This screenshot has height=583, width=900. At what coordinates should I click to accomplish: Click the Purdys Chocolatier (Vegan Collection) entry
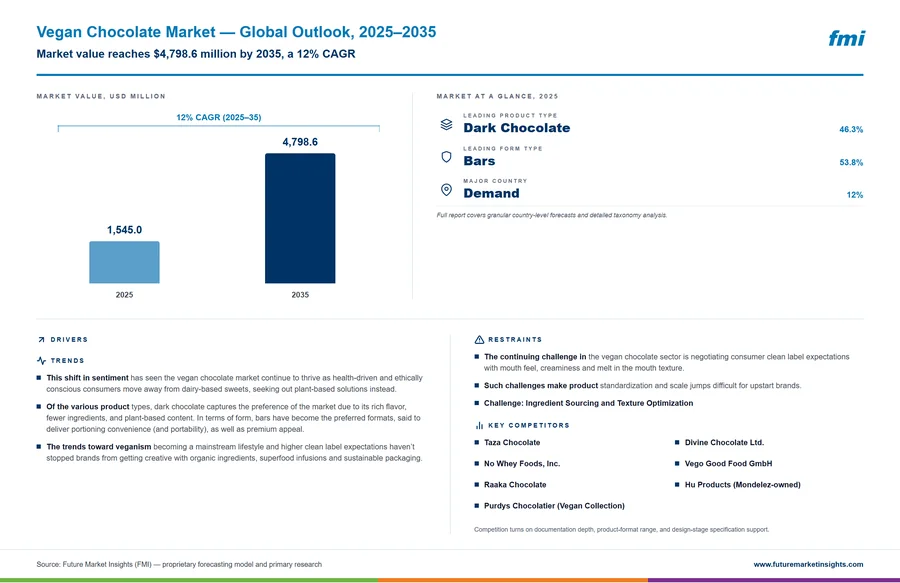click(554, 506)
